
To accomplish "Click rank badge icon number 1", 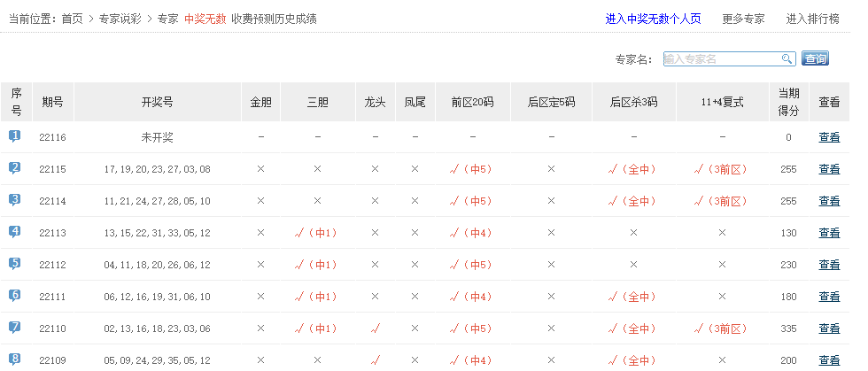I will coord(15,136).
